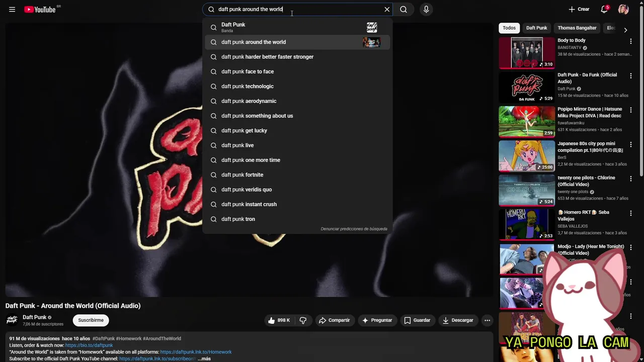Open the hamburger guide menu

pyautogui.click(x=12, y=9)
